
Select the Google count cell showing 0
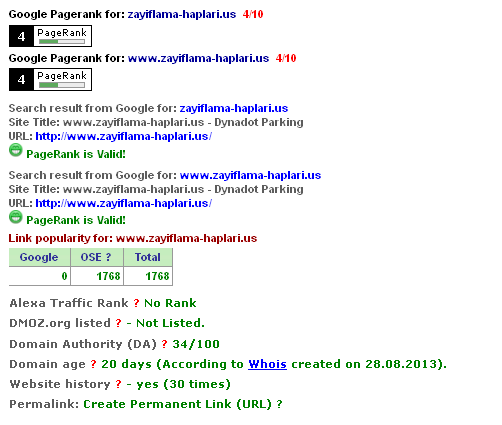(39, 276)
